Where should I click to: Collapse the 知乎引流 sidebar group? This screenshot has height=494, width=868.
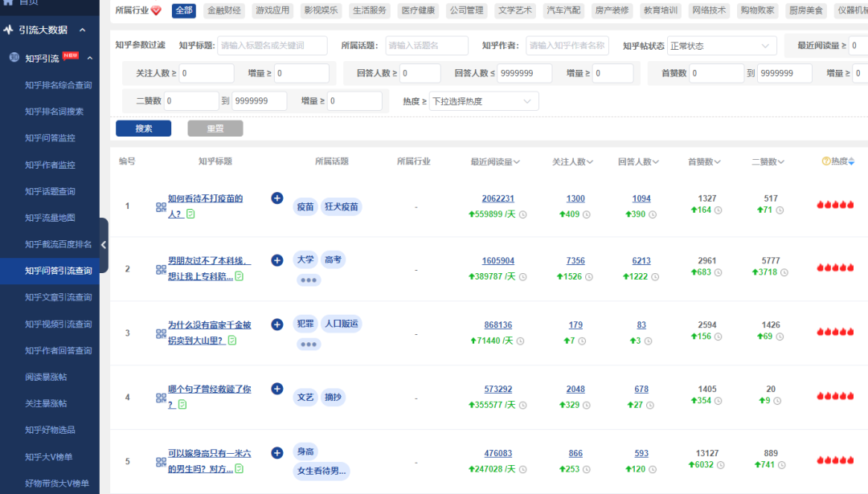[x=90, y=58]
